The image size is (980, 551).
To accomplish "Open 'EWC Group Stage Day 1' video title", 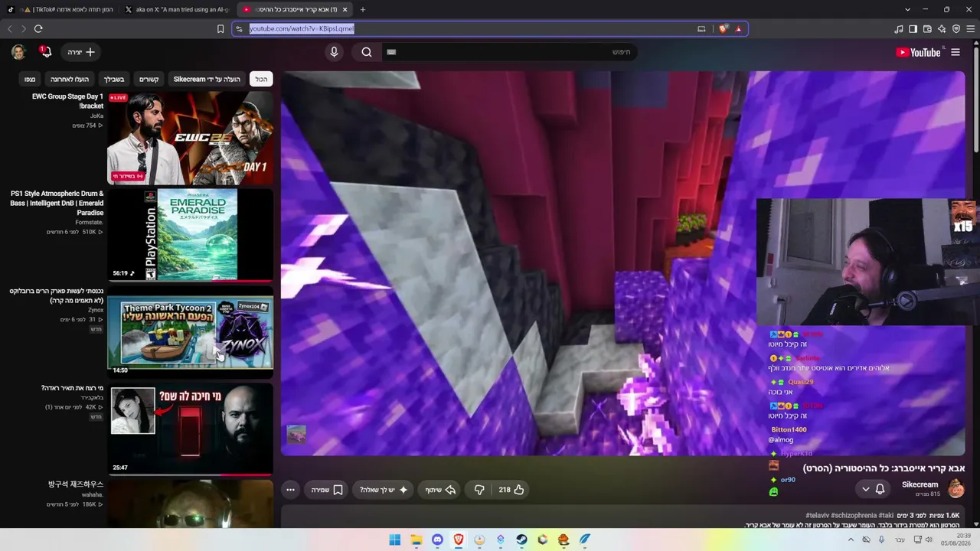I will [67, 101].
